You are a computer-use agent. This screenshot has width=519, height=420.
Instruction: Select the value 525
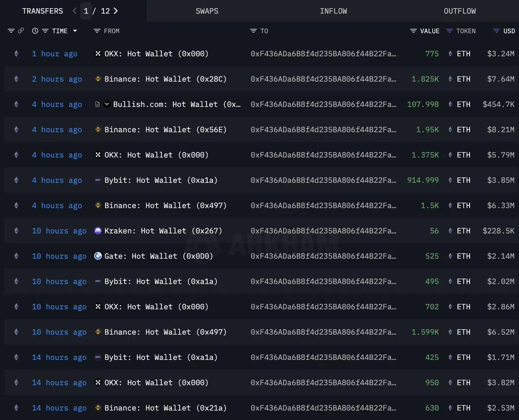tap(432, 256)
